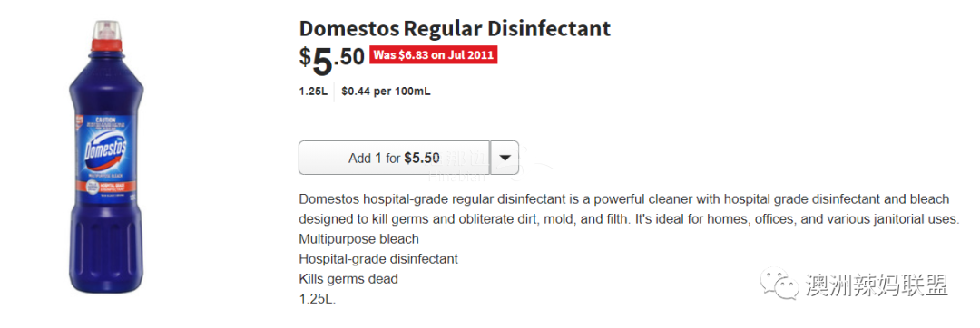The width and height of the screenshot is (980, 328).
Task: Open the Domestos Regular Disinfectant title
Action: [x=455, y=28]
